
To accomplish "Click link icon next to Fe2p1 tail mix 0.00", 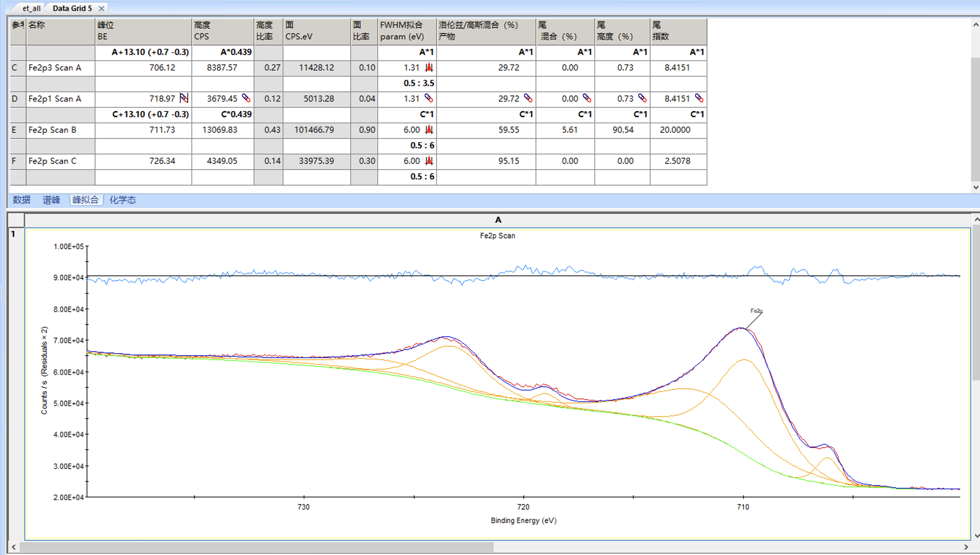I will coord(587,98).
